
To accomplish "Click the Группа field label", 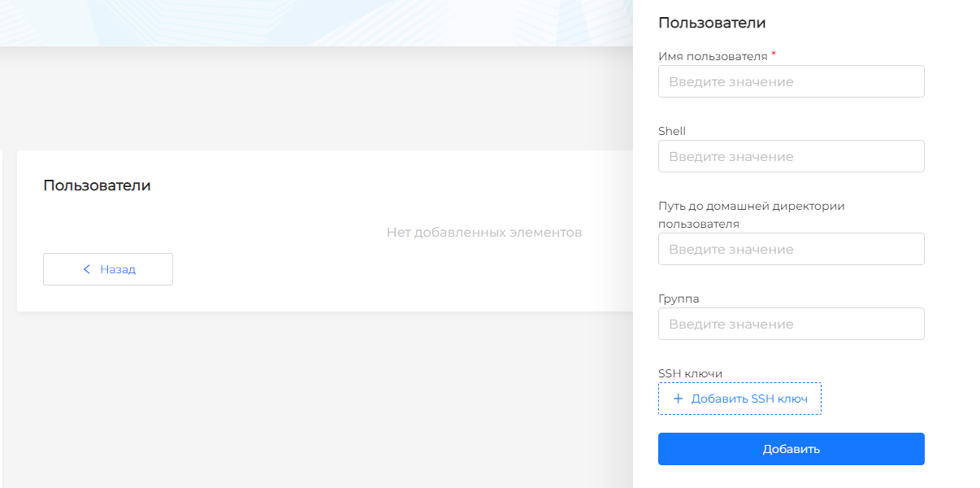I will click(679, 298).
